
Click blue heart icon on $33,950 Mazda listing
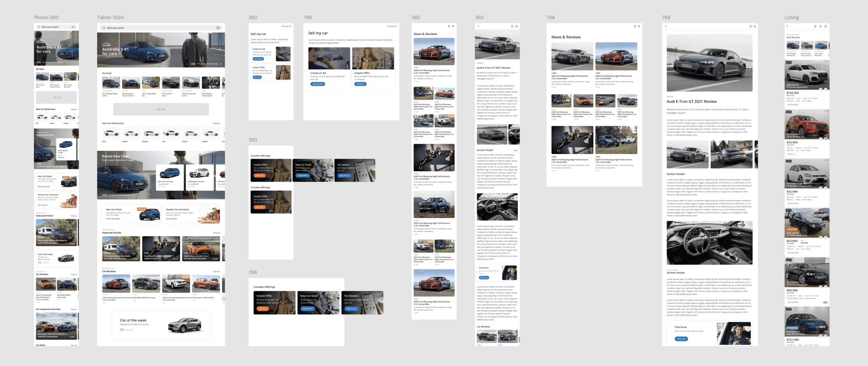coord(826,139)
